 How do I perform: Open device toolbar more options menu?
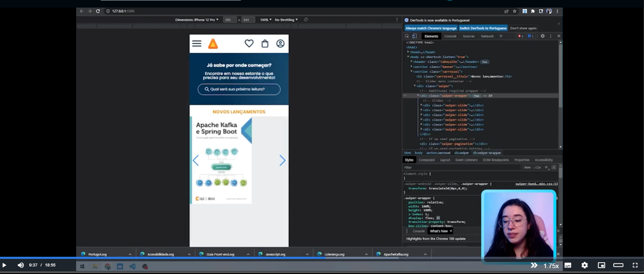[397, 20]
